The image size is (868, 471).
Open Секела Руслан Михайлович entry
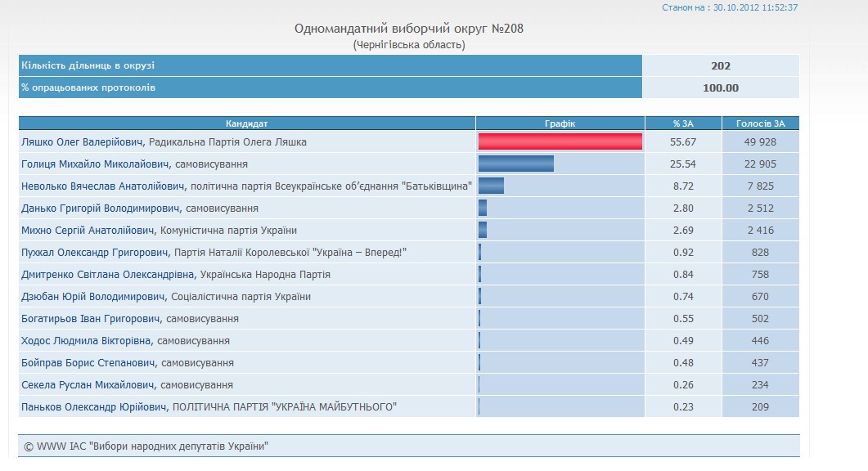pos(88,385)
